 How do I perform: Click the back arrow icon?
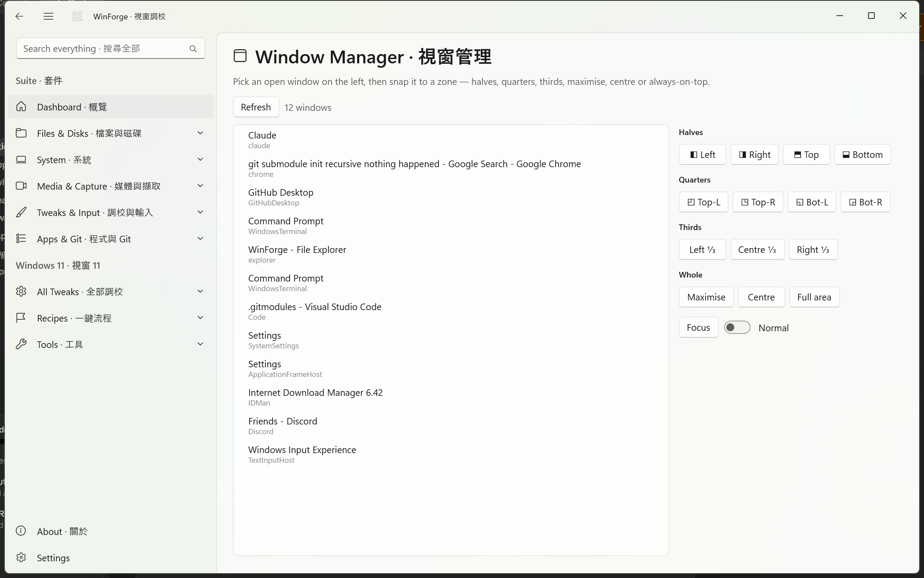[19, 16]
